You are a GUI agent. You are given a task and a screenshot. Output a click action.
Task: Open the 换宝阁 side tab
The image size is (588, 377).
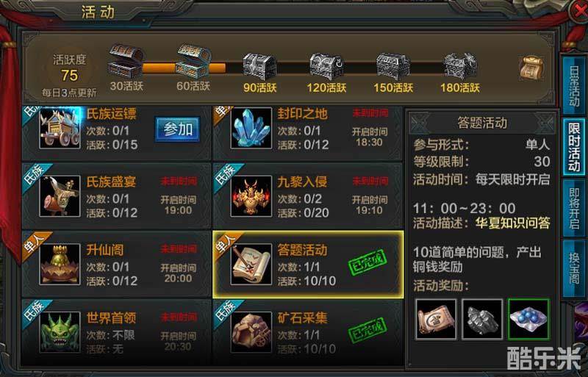tap(574, 268)
